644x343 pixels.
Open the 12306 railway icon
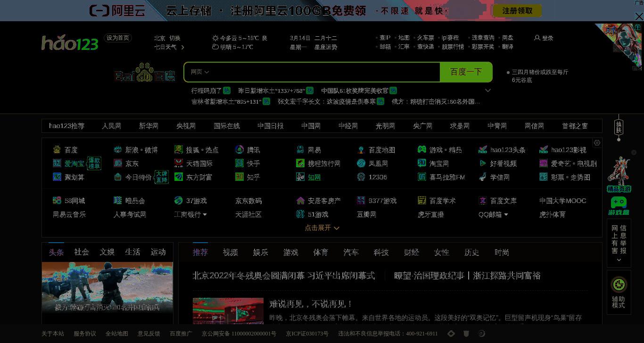[x=361, y=177]
